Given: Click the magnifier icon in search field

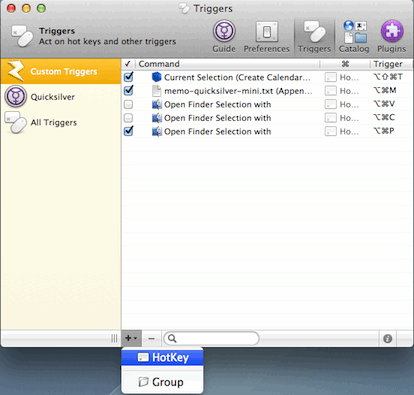Looking at the screenshot, I should [x=172, y=338].
